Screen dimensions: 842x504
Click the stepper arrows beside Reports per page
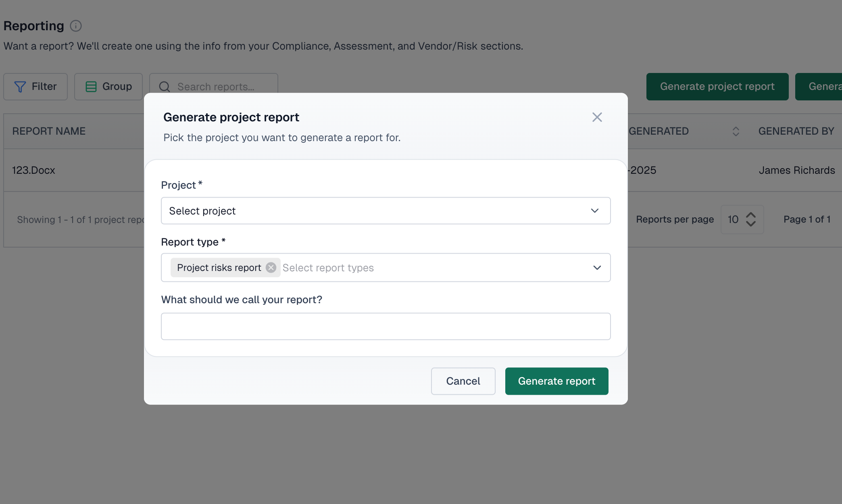pos(751,219)
